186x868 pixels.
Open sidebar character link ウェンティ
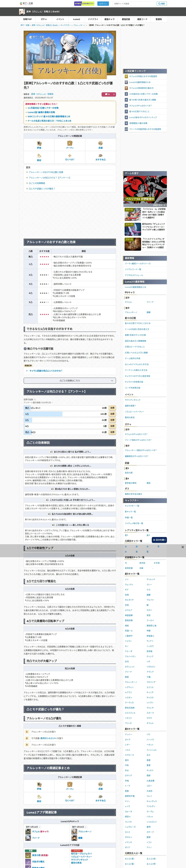129,585
